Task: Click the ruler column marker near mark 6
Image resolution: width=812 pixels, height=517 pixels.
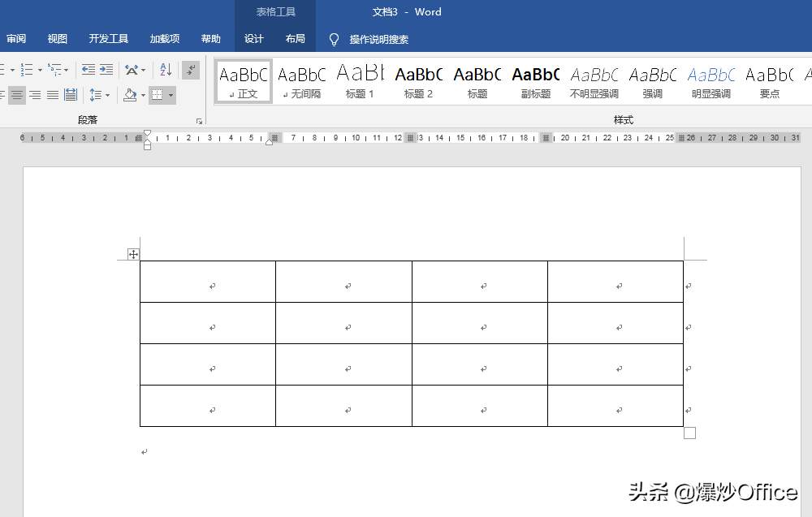Action: [275, 138]
